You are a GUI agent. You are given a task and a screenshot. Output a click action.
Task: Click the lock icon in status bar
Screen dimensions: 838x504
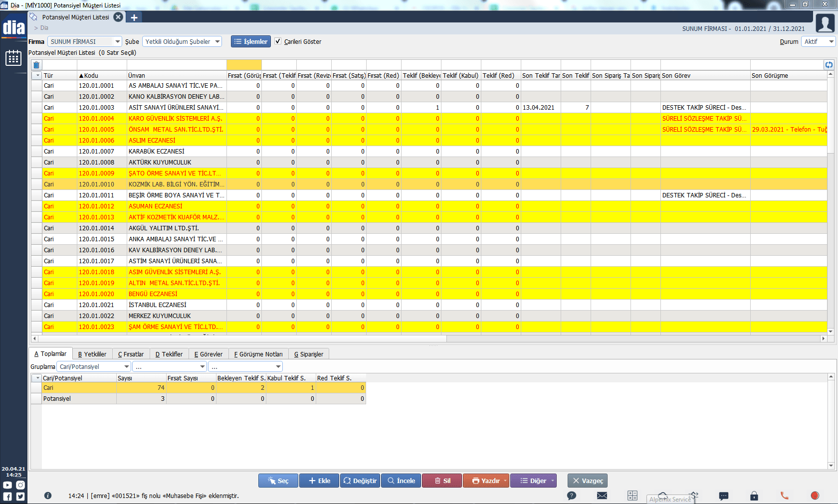(x=754, y=496)
